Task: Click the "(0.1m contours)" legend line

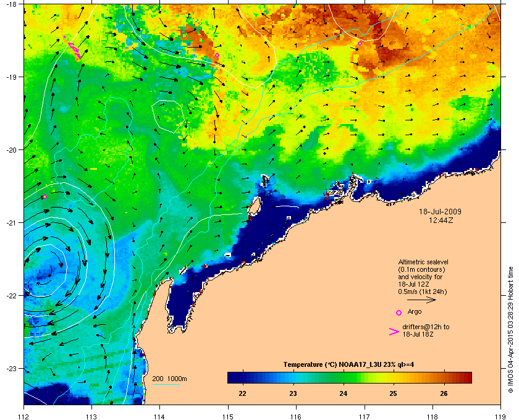Action: coord(421,269)
